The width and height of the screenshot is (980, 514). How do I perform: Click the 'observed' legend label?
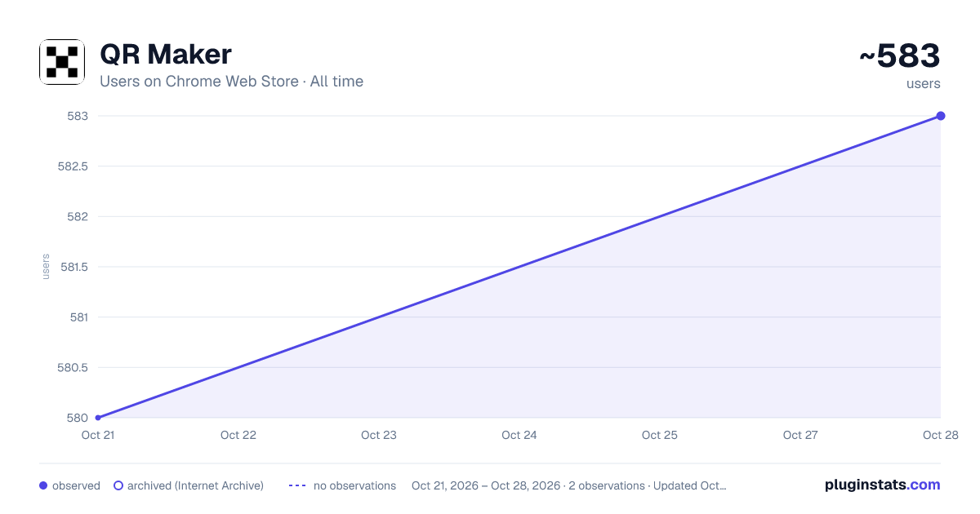[76, 485]
